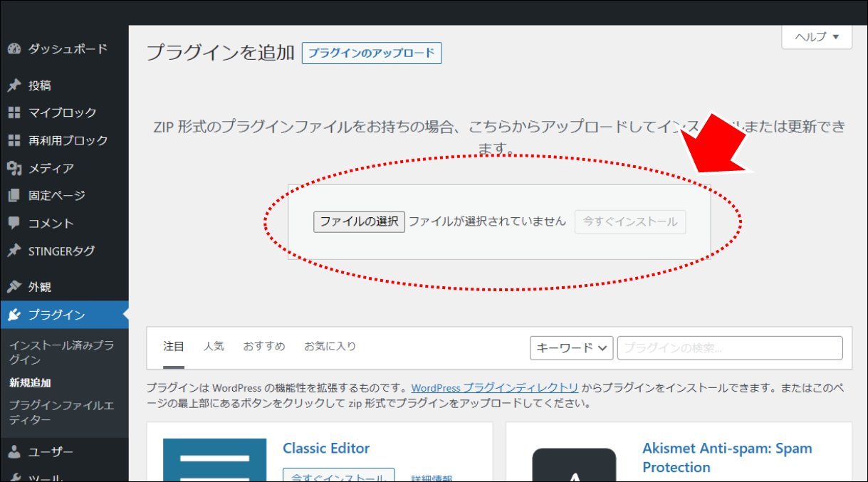The image size is (868, 482).
Task: Click the Dashboard gauge icon in sidebar
Action: tap(14, 49)
